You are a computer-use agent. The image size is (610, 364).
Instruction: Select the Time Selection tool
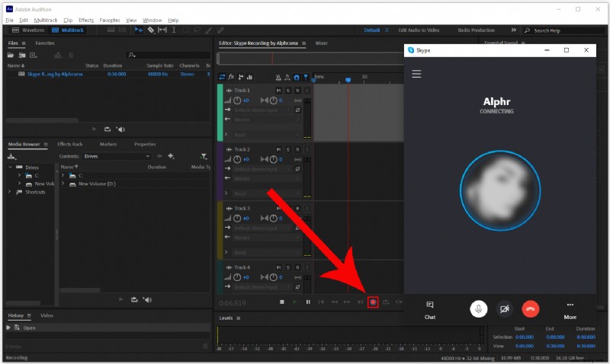tap(174, 30)
